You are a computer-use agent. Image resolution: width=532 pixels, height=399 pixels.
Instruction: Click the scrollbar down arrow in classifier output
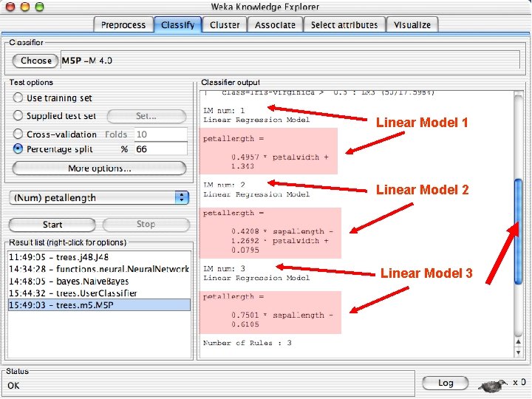518,352
